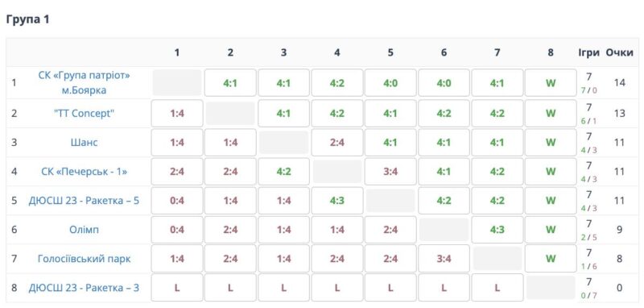The width and height of the screenshot is (644, 308).
Task: Click the 3:4 result for СК «Печерськ - 1» against team 5
Action: pyautogui.click(x=390, y=172)
